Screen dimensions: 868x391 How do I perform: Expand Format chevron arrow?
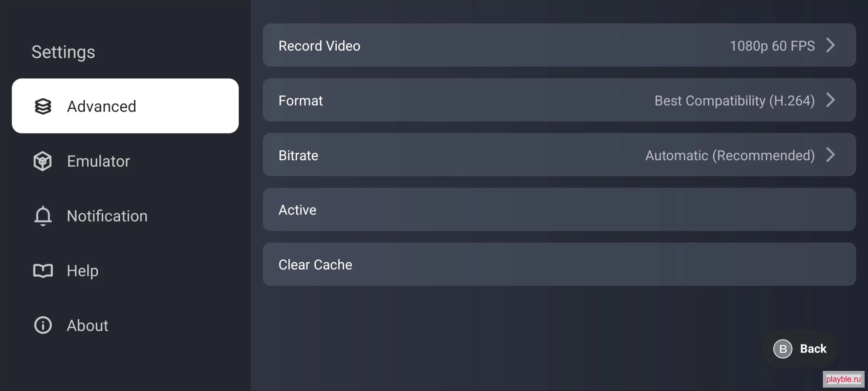pyautogui.click(x=830, y=100)
